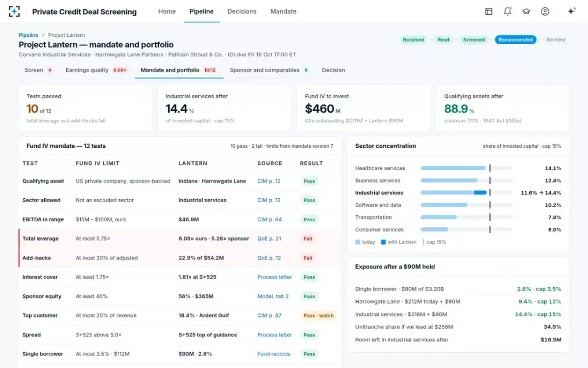Viewport: 588px width, 368px height.
Task: Switch to the Screen tab
Action: 38,70
